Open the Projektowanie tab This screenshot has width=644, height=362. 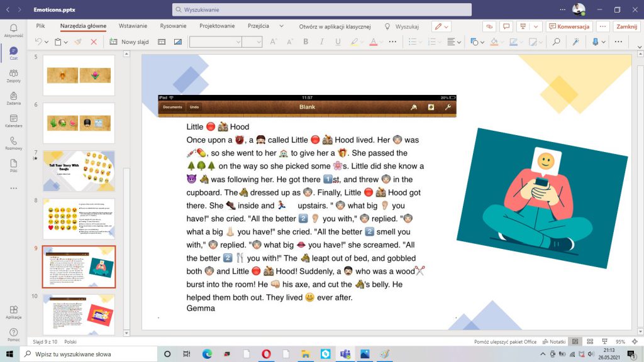click(x=217, y=26)
